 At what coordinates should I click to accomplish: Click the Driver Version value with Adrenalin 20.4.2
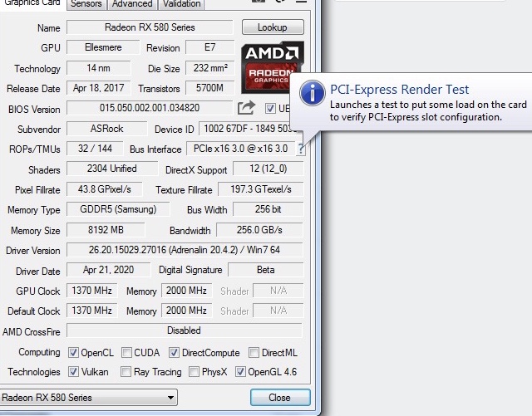[185, 250]
